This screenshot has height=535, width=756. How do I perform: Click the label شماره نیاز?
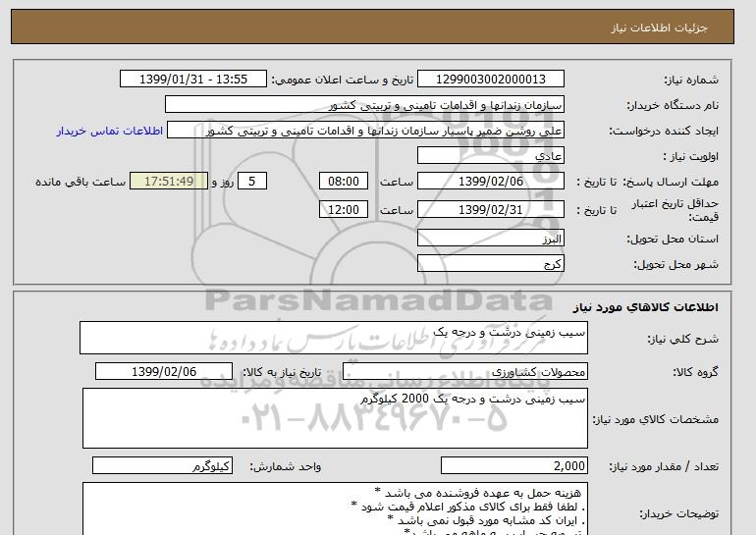coord(691,80)
